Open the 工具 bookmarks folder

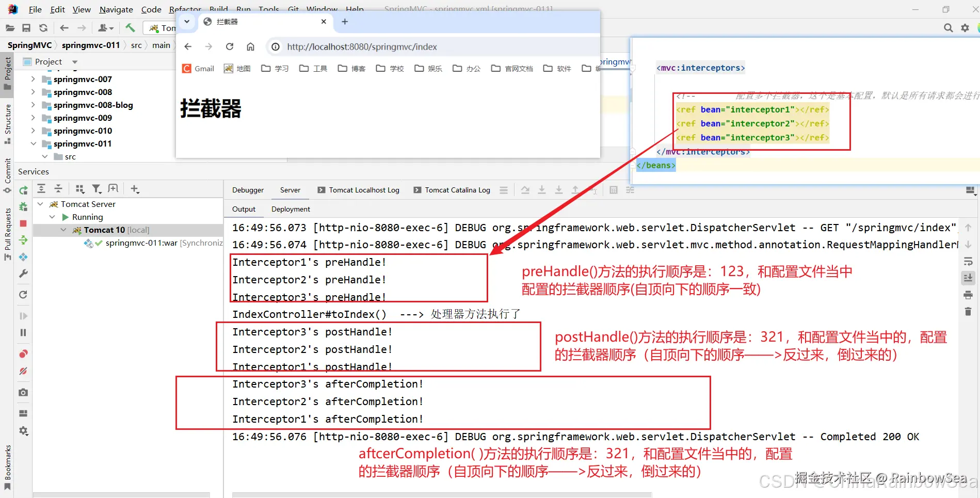pyautogui.click(x=313, y=69)
